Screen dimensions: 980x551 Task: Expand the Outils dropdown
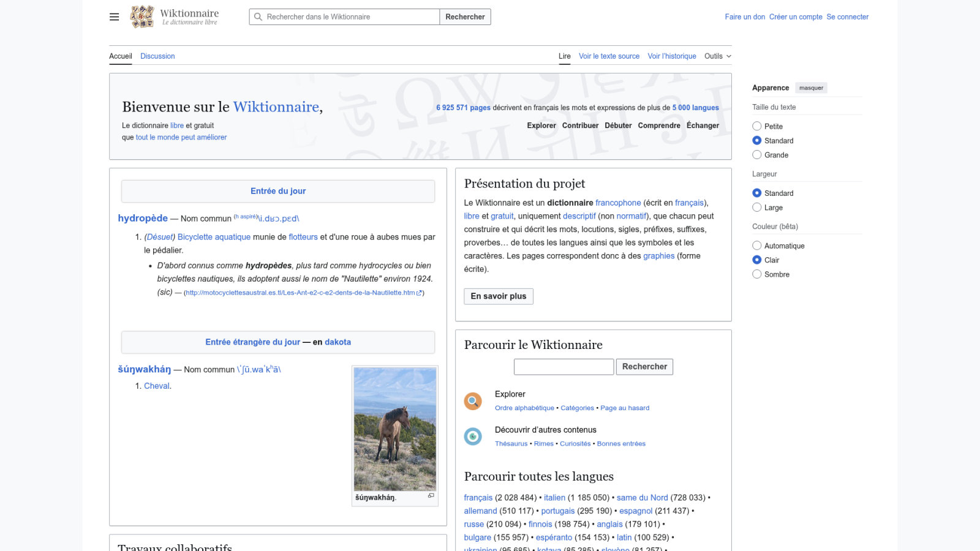(717, 56)
